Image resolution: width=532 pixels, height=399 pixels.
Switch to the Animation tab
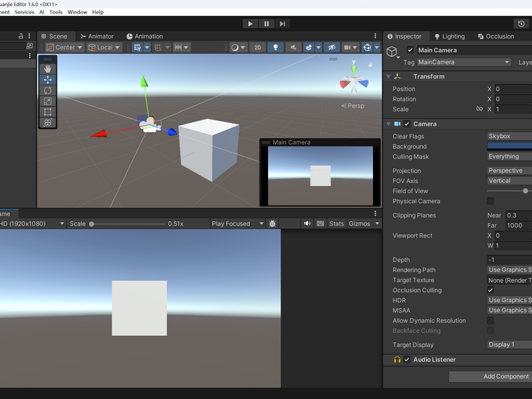(144, 37)
